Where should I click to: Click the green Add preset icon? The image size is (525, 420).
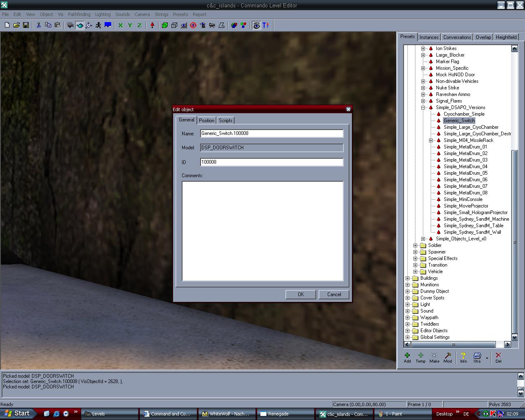point(407,357)
